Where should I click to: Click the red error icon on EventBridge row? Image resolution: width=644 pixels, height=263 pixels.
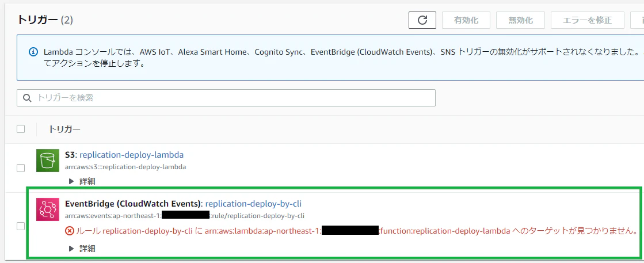pos(70,231)
